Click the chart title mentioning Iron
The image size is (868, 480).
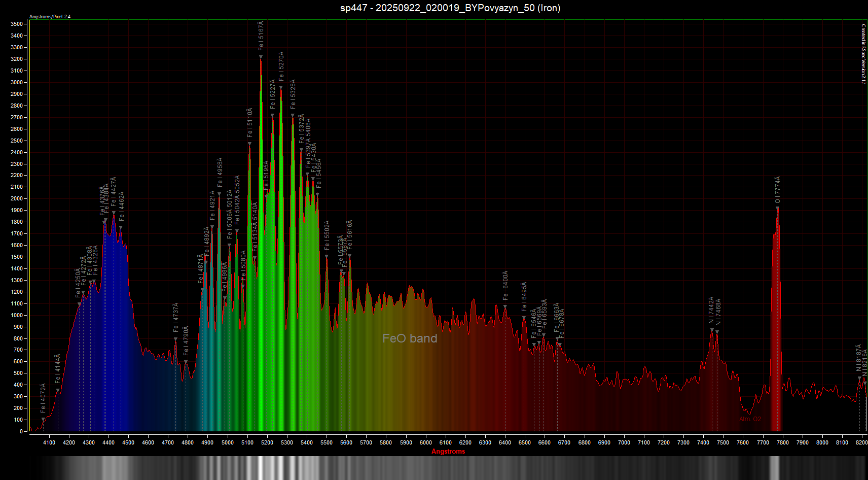coord(450,8)
